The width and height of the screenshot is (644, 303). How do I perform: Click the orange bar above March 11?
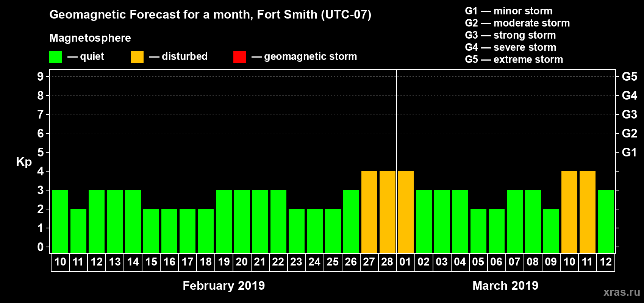click(x=587, y=212)
